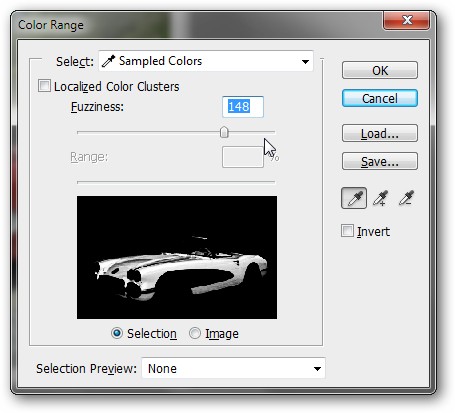Select the Subtract from Sample eyedropper
Viewport: 455px width, 413px height.
(x=406, y=198)
